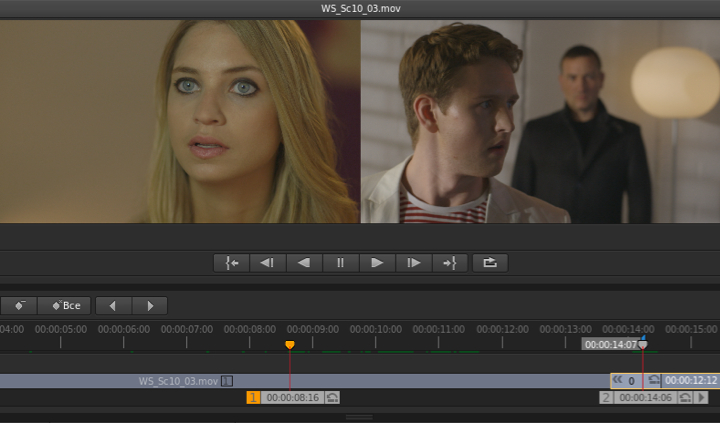This screenshot has width=720, height=423.
Task: Click the 00:00:09:00 ruler label
Action: 313,329
